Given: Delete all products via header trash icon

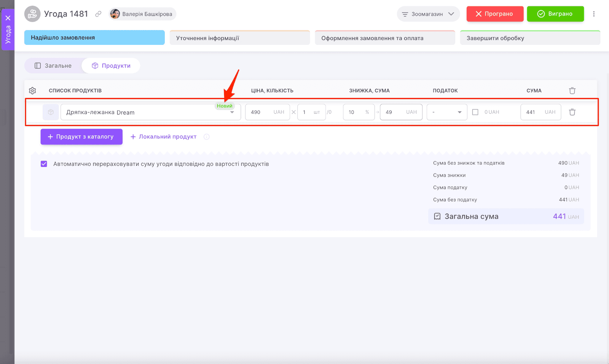Looking at the screenshot, I should pyautogui.click(x=572, y=91).
